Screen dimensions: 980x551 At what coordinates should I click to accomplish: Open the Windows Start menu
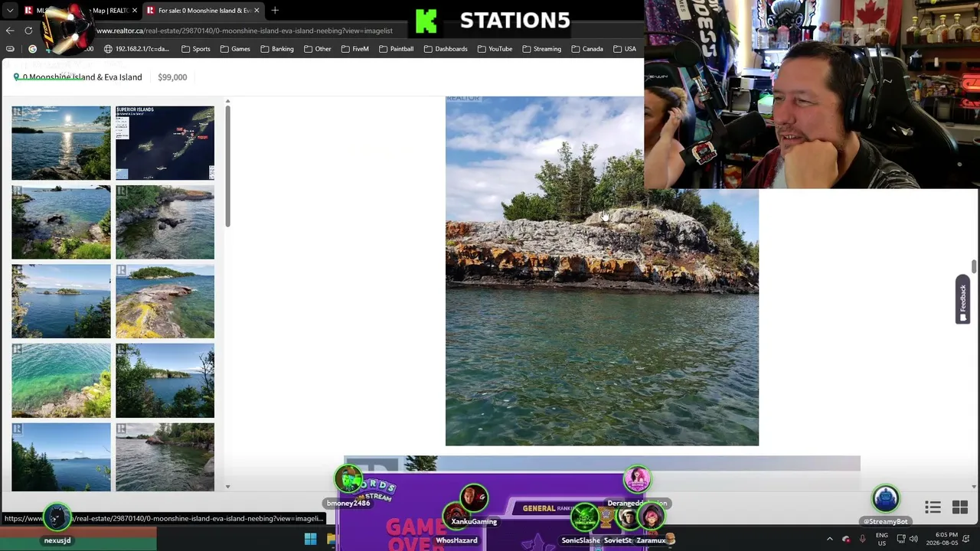pyautogui.click(x=310, y=540)
